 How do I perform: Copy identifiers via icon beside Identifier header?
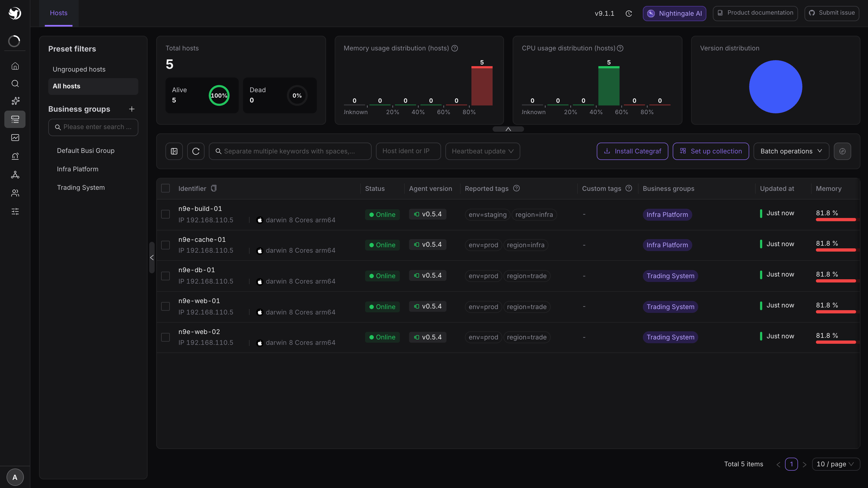pyautogui.click(x=214, y=188)
